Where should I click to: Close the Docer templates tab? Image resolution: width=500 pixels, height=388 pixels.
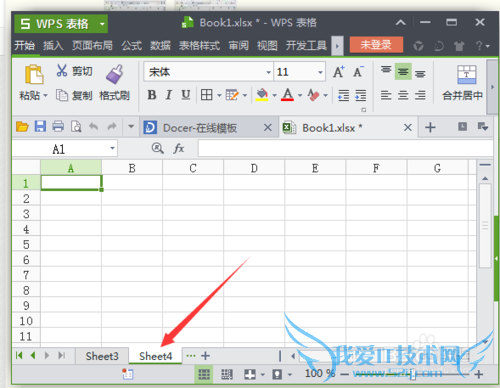pos(268,128)
